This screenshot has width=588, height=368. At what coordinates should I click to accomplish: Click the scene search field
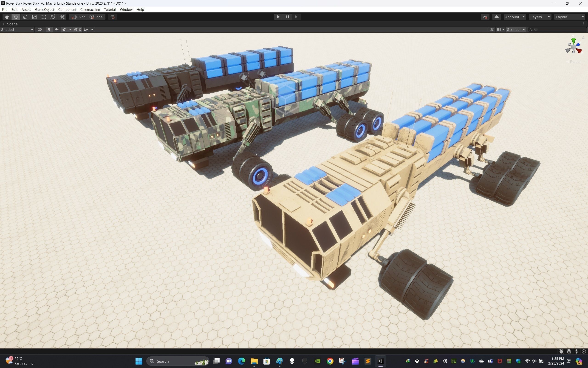click(x=558, y=29)
